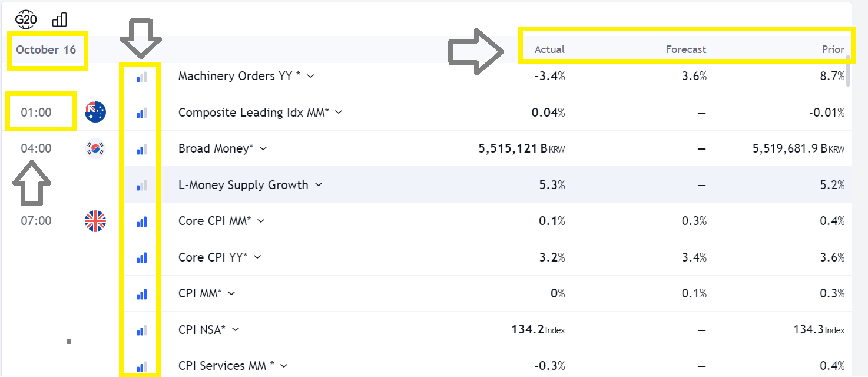
Task: Open the CPI MM event
Action: coord(200,293)
